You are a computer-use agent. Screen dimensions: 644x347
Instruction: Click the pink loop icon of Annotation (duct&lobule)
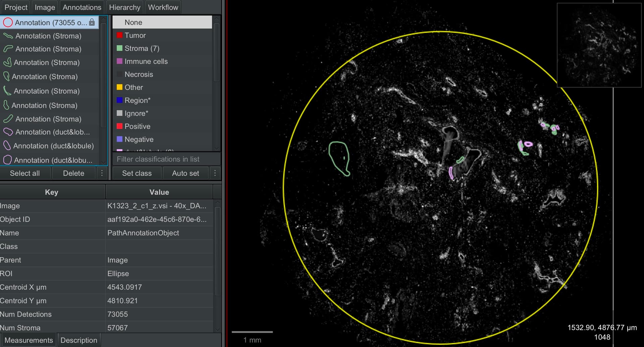click(x=7, y=146)
